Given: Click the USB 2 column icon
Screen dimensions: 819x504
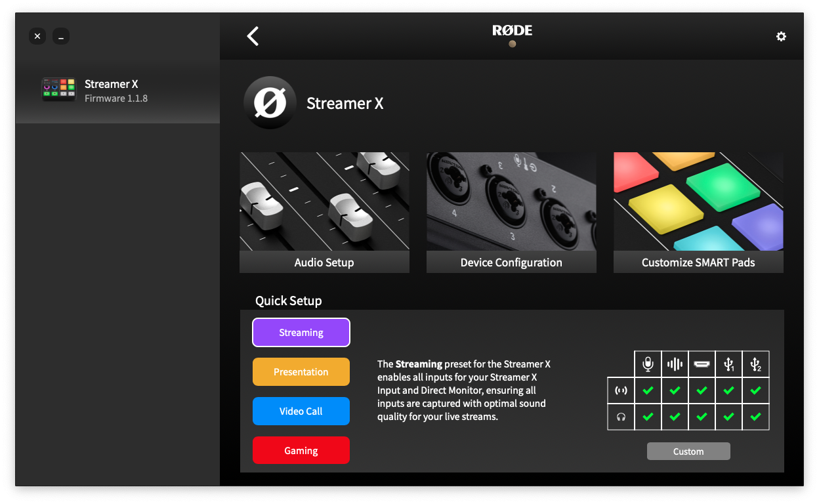Looking at the screenshot, I should (755, 364).
